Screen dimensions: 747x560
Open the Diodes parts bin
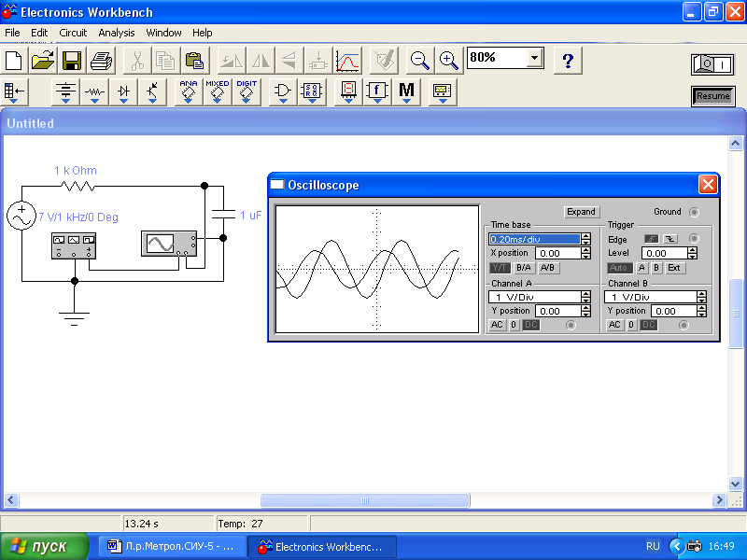pos(123,91)
